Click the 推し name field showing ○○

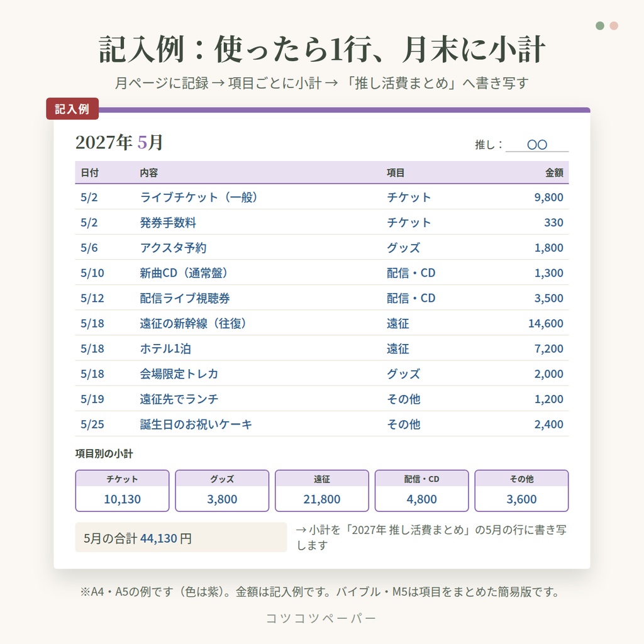537,145
